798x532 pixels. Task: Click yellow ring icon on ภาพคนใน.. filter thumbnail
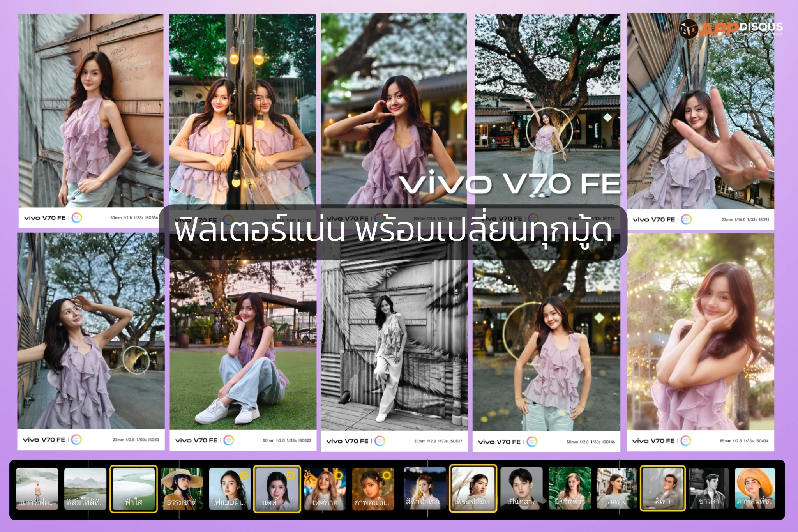click(x=387, y=475)
